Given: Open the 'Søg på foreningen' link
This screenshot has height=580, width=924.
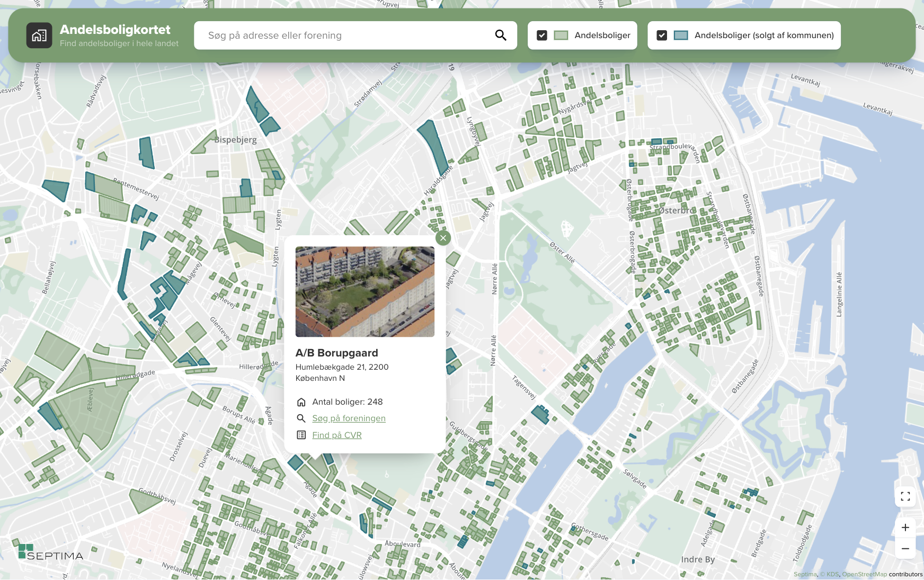Looking at the screenshot, I should point(349,418).
